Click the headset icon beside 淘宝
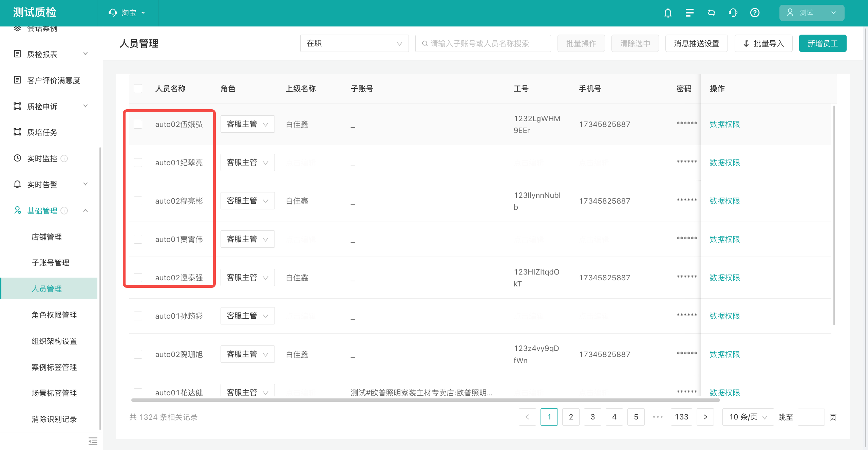The width and height of the screenshot is (868, 450). (x=113, y=13)
